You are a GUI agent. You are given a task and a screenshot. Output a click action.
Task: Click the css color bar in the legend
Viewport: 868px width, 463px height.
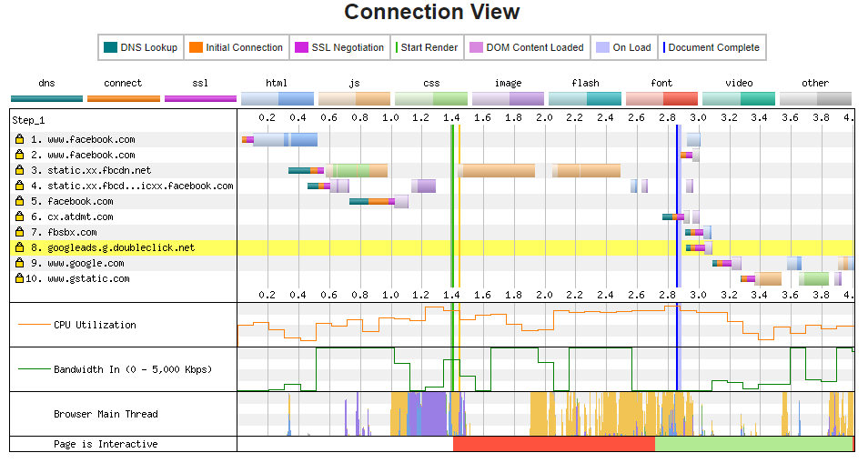click(x=431, y=99)
